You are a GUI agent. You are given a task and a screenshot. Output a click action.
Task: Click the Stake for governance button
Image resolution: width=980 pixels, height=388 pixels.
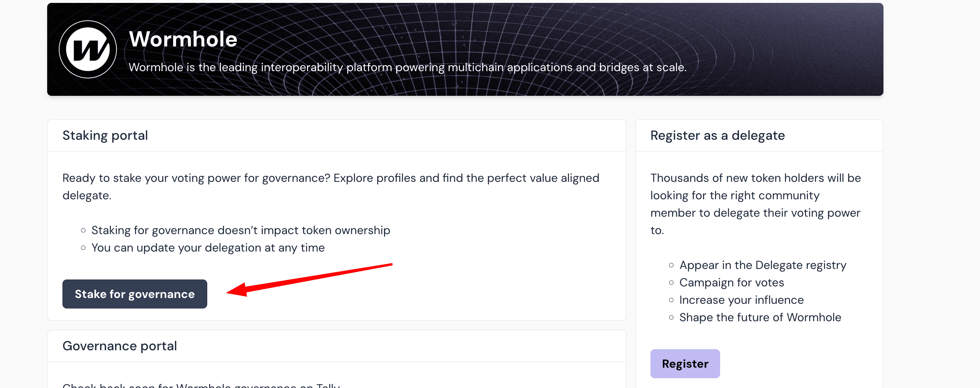click(135, 294)
